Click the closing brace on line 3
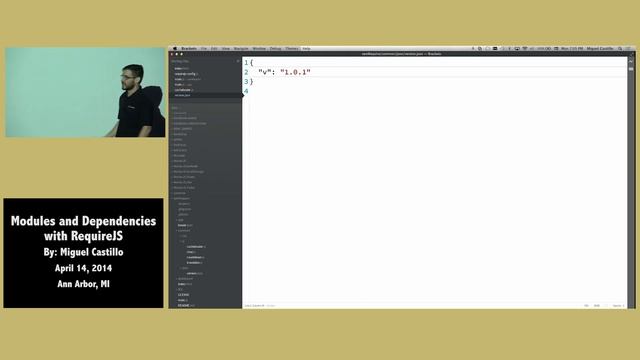This screenshot has width=640, height=360. (251, 82)
